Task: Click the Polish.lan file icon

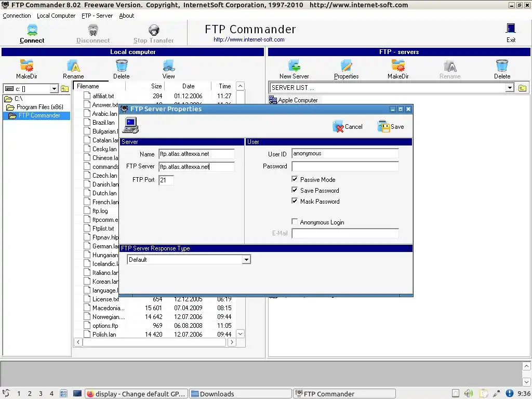Action: [x=87, y=334]
